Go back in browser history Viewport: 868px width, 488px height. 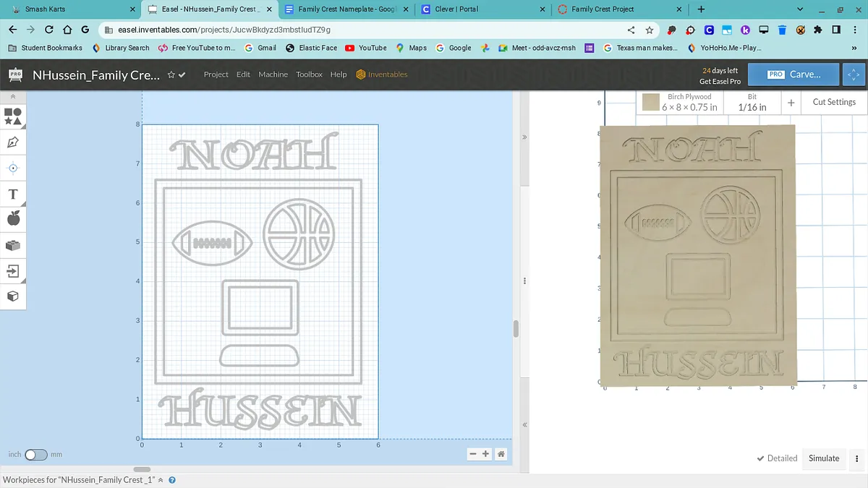click(x=12, y=30)
